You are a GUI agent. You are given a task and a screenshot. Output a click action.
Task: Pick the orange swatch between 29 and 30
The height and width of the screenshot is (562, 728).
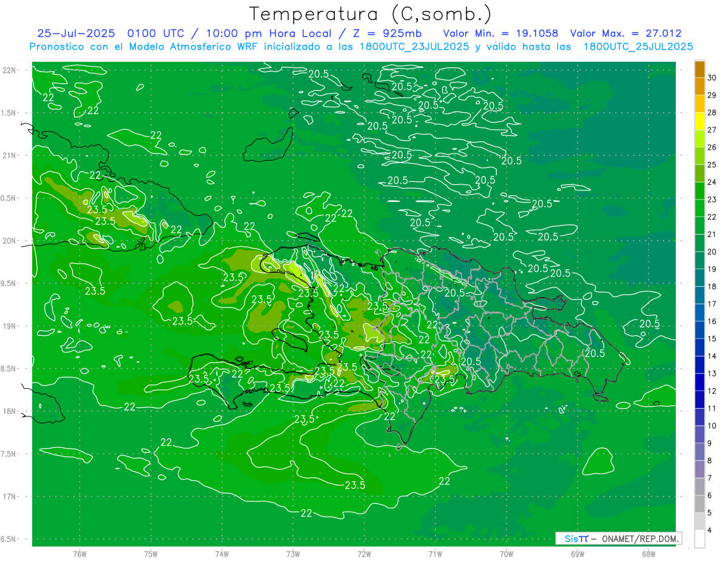pyautogui.click(x=699, y=86)
